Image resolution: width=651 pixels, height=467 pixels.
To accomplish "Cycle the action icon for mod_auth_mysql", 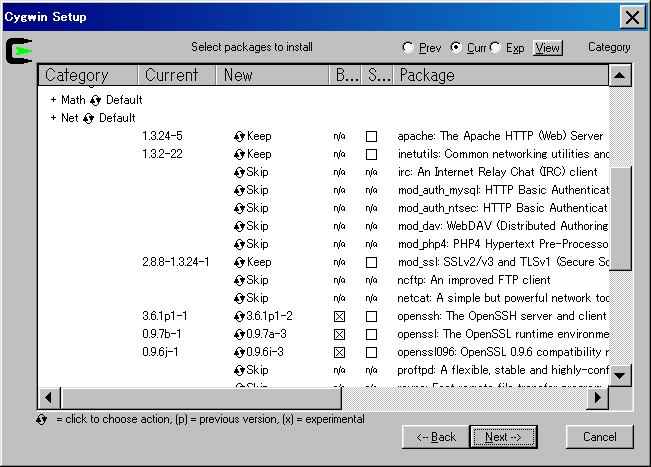I will coord(239,191).
